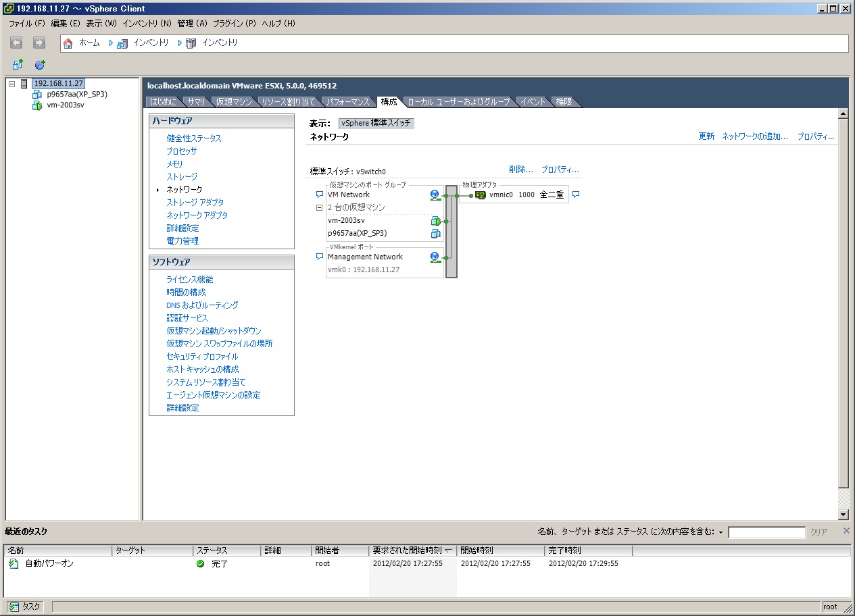Collapse the 2 台の仮想マシン list
Screen dimensions: 855x616
coord(320,208)
